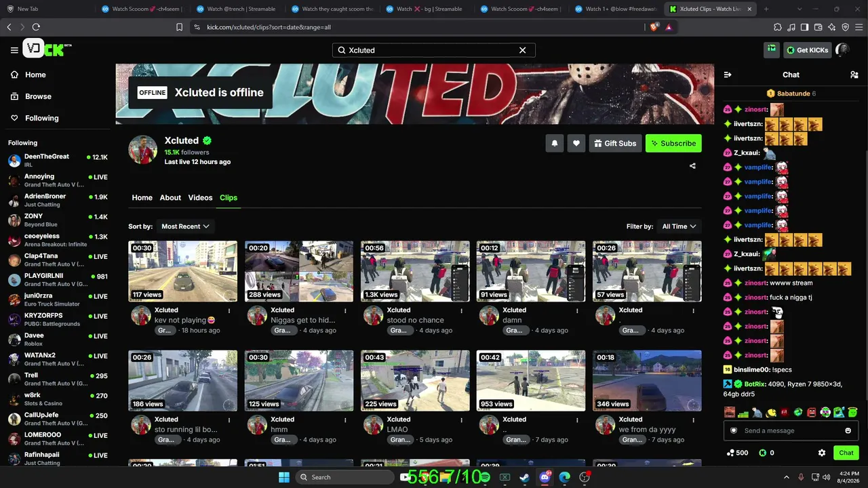The width and height of the screenshot is (868, 488).
Task: Open the Sort by Most Recent dropdown
Action: point(185,226)
